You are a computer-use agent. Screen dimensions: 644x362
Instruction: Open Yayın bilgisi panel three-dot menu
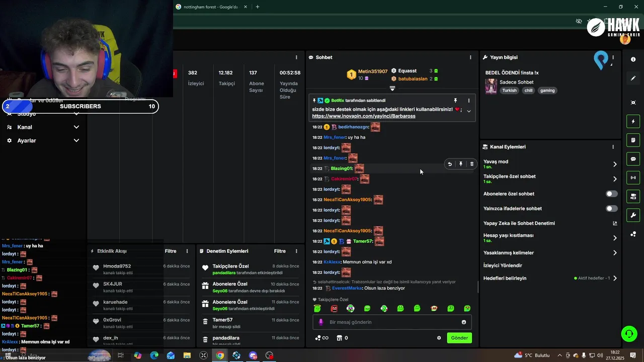613,57
